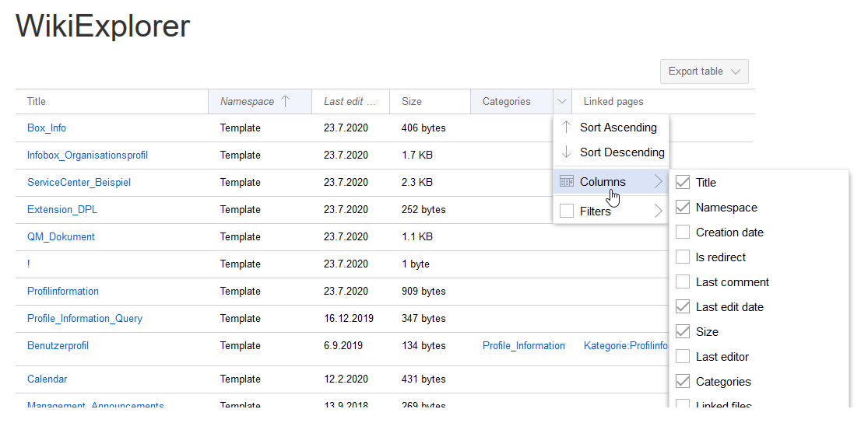Viewport: 868px width, 430px height.
Task: Click the 909 bytes size cell
Action: (x=423, y=292)
